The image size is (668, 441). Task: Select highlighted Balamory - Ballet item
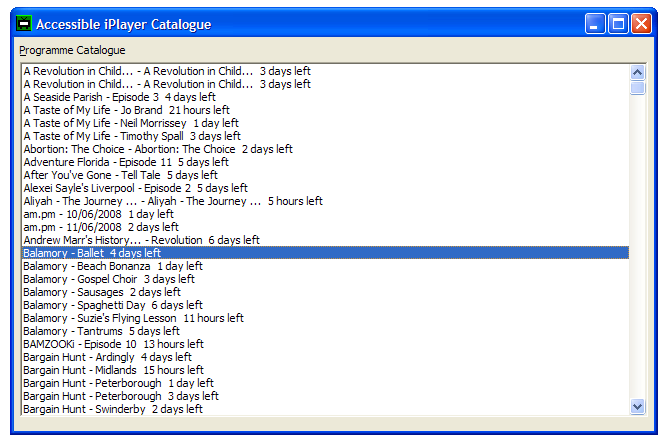(91, 253)
